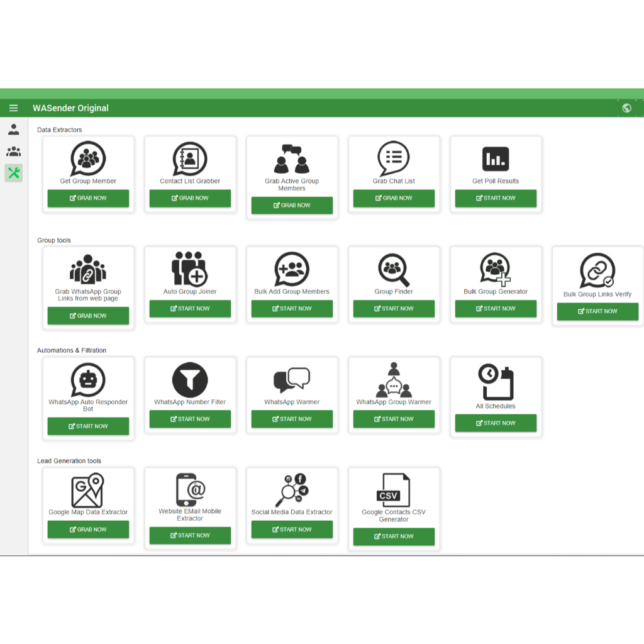Start Now under WhatsApp Group Warmer

[394, 419]
